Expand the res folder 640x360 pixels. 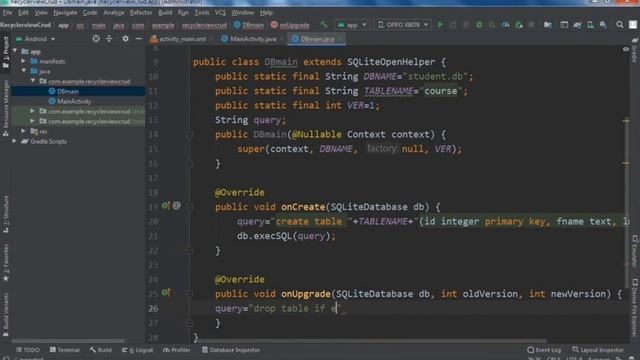pyautogui.click(x=24, y=131)
